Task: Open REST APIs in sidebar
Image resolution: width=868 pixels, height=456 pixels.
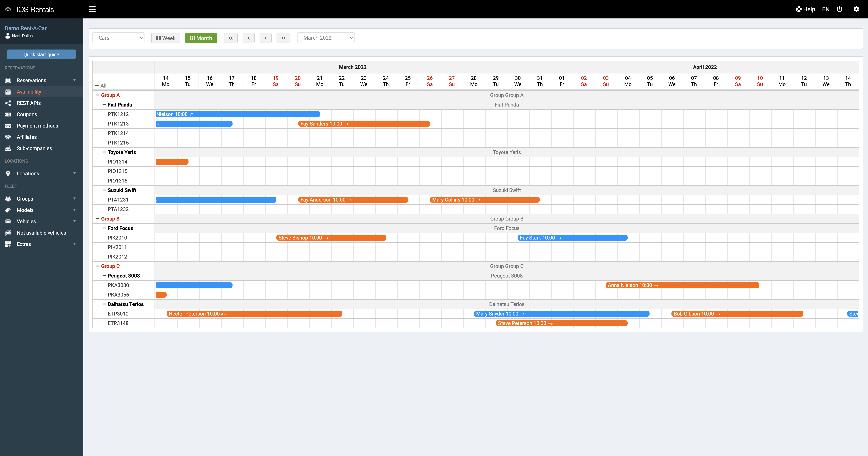Action: tap(29, 103)
